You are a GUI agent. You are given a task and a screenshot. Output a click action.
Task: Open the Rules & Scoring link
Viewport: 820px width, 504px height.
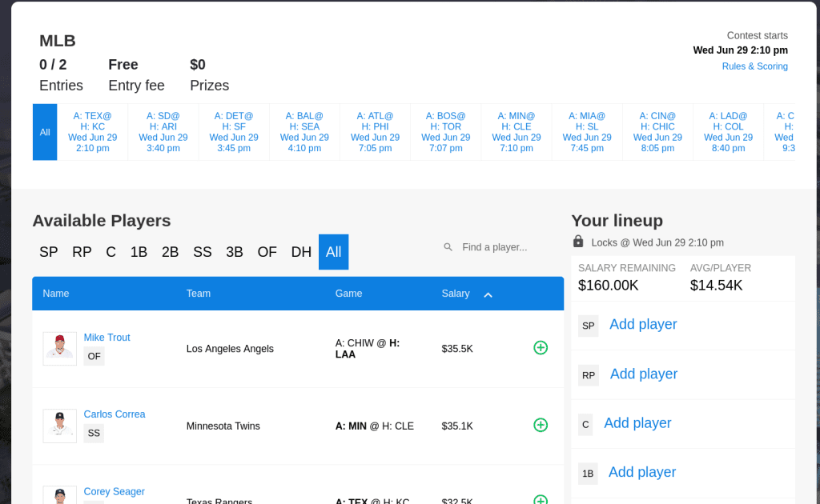[754, 66]
